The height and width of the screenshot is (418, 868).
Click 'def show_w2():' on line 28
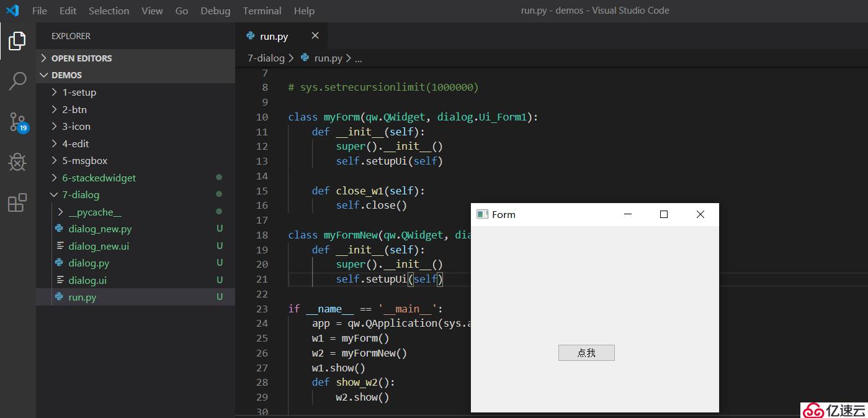point(353,382)
